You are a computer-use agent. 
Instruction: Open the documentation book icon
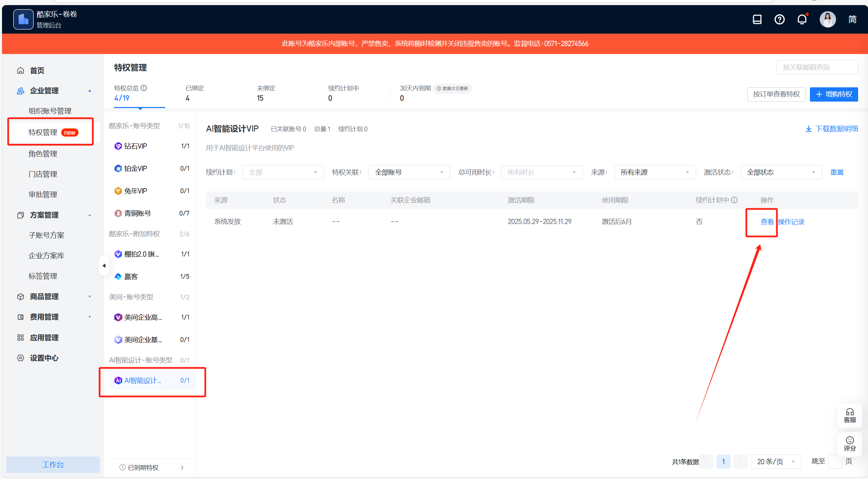[757, 19]
